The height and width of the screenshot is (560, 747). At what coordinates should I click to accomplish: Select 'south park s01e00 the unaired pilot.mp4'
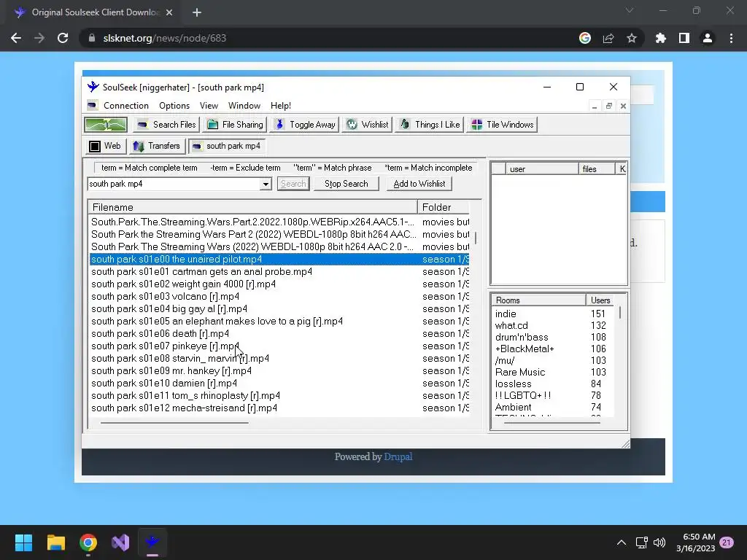(279, 259)
